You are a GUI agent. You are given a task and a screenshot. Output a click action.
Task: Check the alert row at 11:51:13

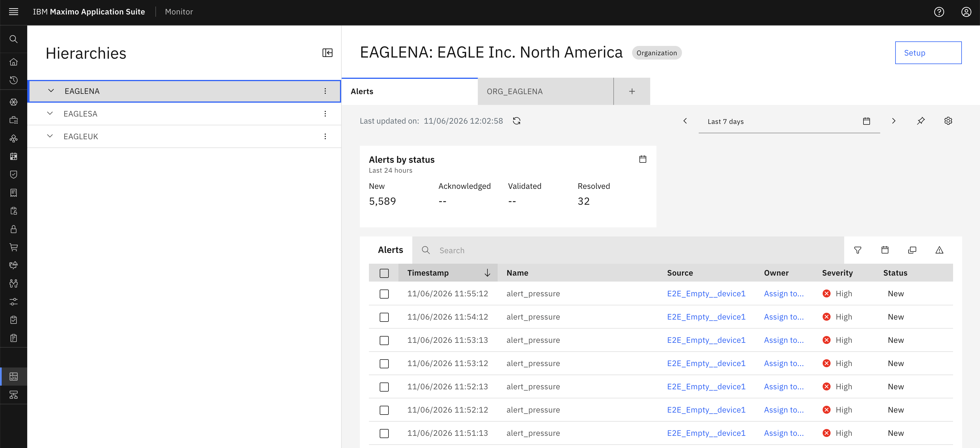[384, 433]
